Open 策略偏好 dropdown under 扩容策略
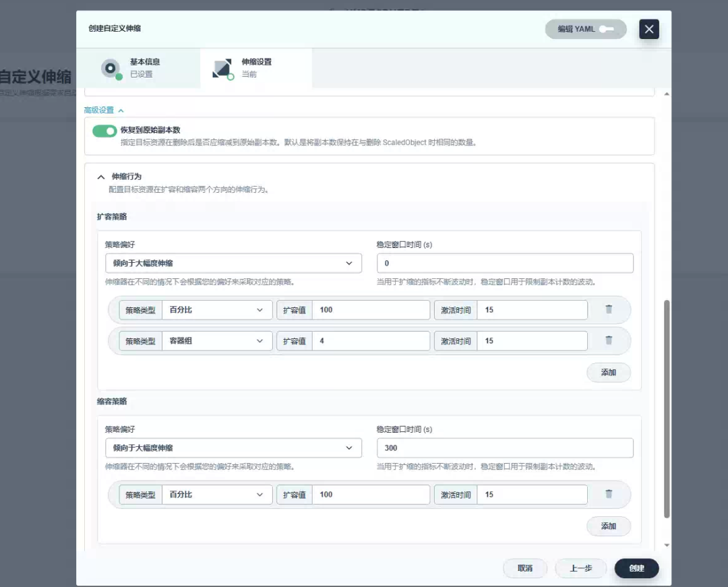This screenshot has width=728, height=587. pyautogui.click(x=233, y=263)
